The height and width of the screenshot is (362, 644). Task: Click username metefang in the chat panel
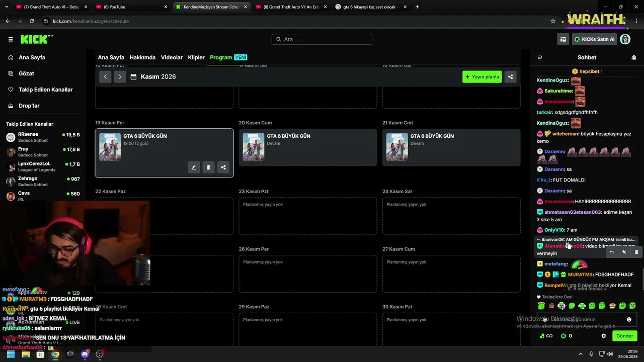click(x=556, y=264)
